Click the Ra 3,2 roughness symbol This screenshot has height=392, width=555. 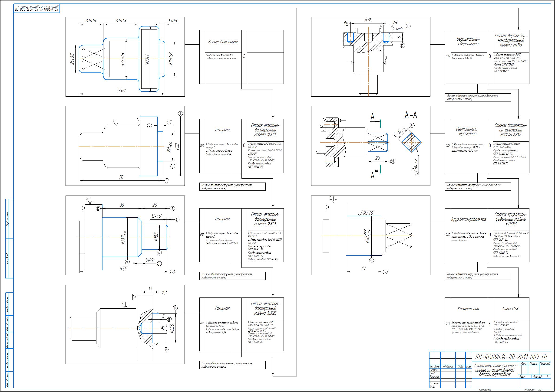tap(416, 164)
